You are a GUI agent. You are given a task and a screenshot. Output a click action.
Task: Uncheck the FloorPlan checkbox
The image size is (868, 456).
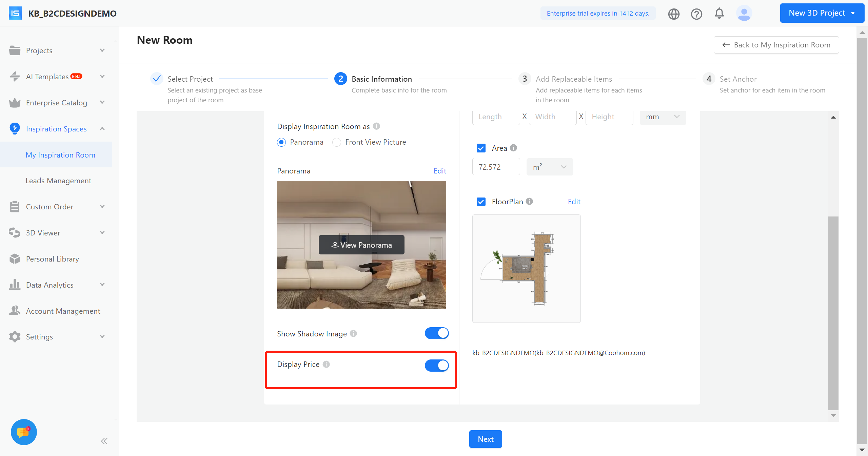[x=481, y=202]
